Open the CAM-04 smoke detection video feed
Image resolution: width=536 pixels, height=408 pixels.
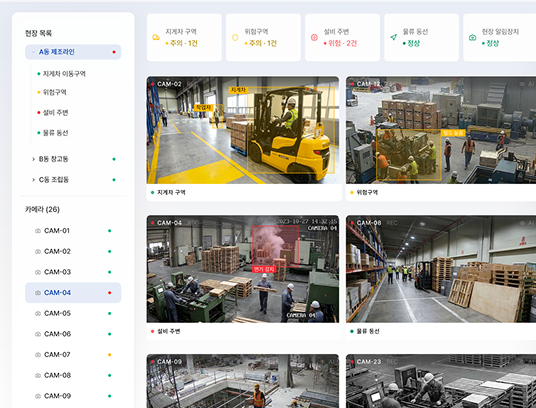point(243,269)
